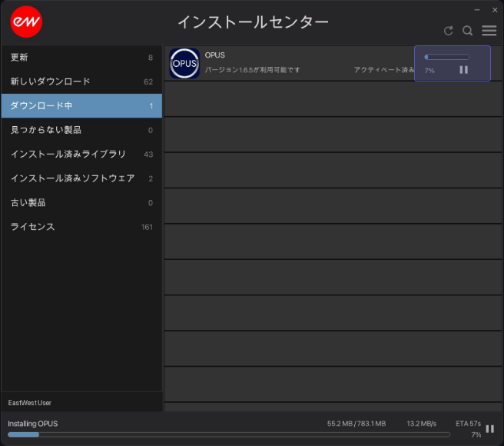Click the 161 license count
504x446 pixels.
click(x=147, y=227)
